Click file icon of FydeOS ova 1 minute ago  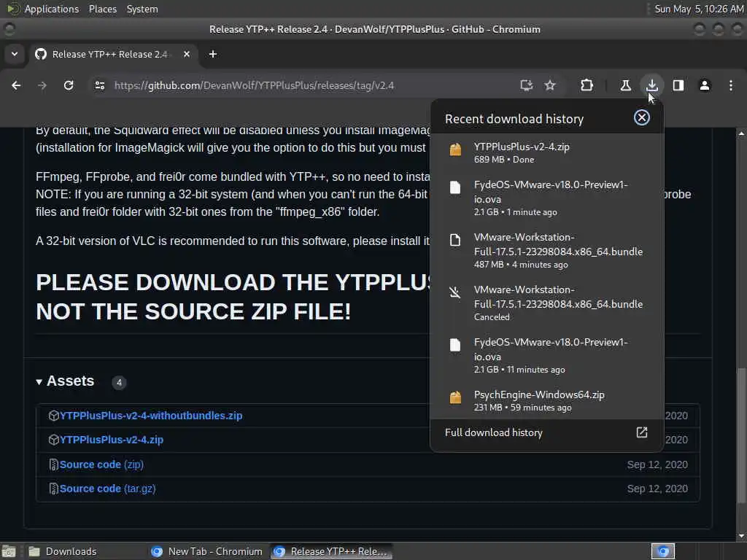click(455, 187)
